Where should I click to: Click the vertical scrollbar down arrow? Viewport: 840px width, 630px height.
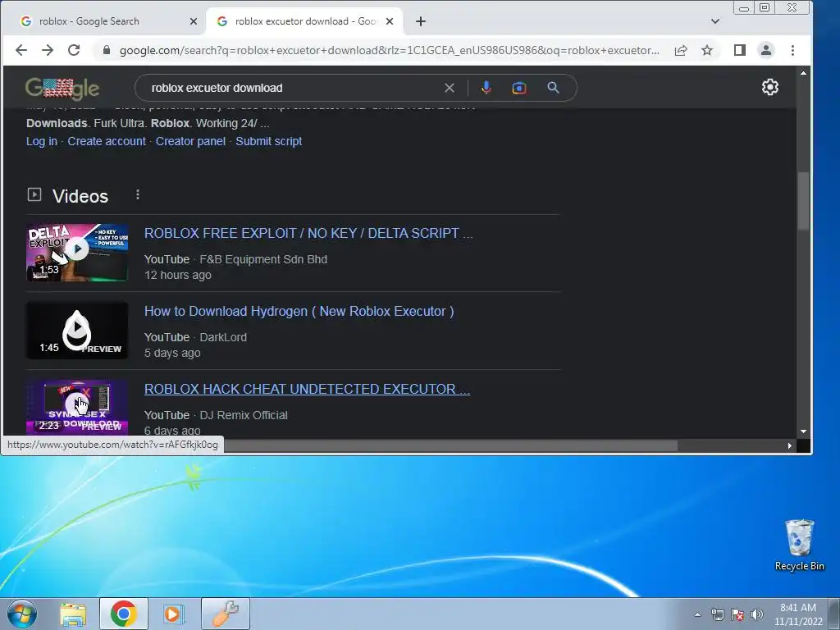tap(803, 431)
